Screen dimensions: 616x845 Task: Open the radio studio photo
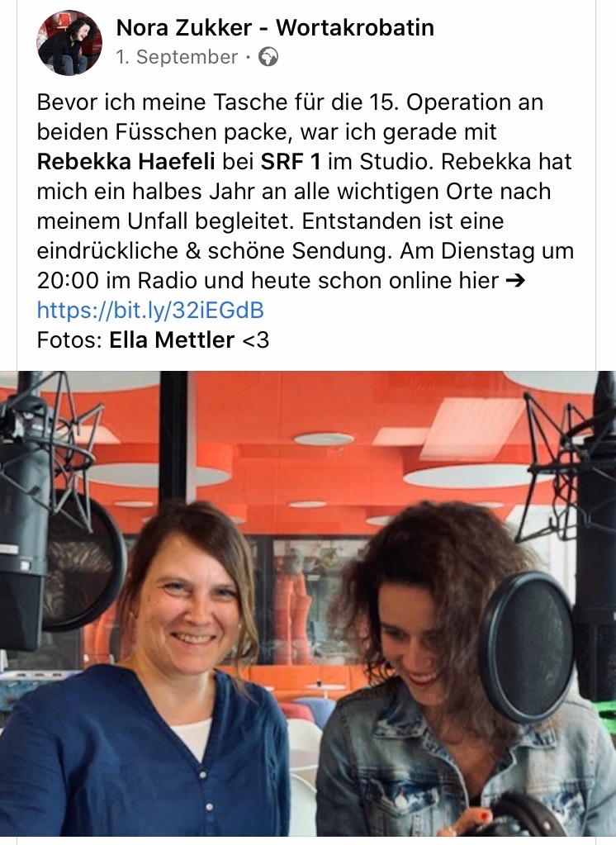(308, 604)
